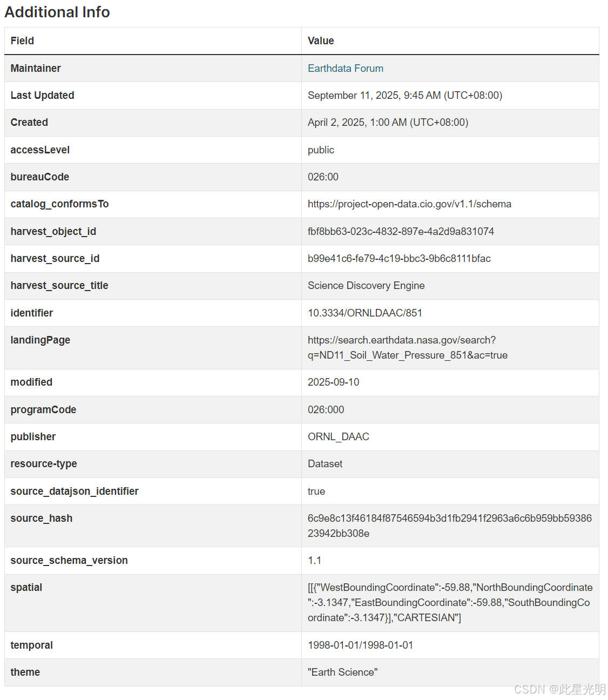The image size is (608, 700).
Task: Select the harvest_source_id value
Action: tap(399, 259)
